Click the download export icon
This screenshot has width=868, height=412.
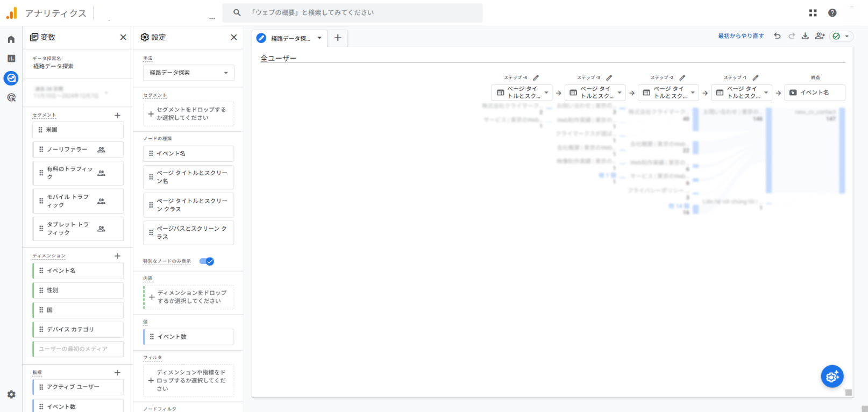[805, 36]
